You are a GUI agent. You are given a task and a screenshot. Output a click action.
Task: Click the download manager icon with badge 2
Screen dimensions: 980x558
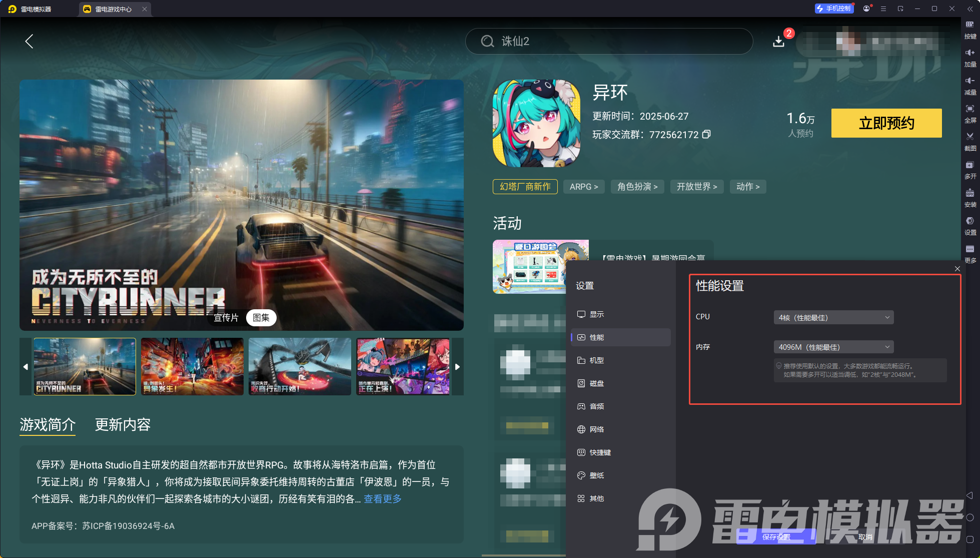pyautogui.click(x=778, y=41)
